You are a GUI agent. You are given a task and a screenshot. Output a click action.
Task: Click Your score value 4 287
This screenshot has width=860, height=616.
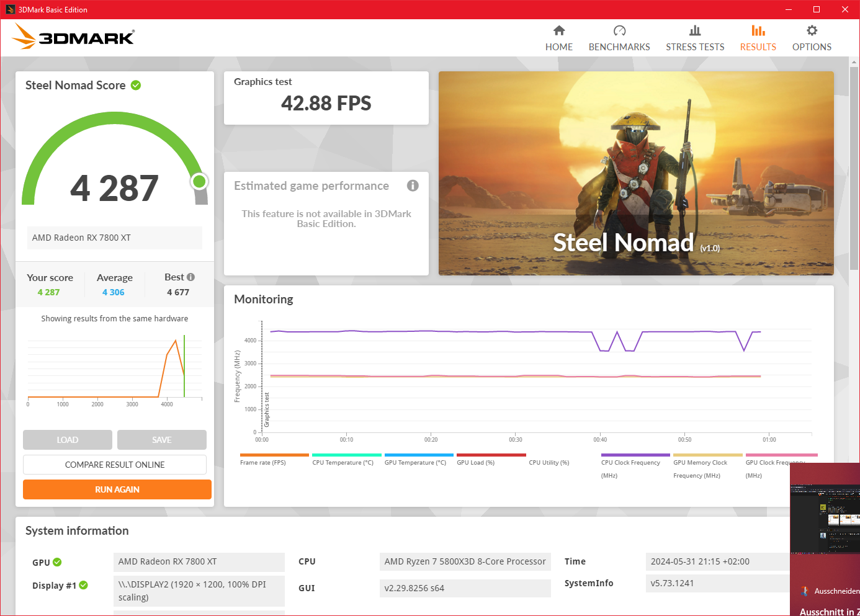pyautogui.click(x=48, y=292)
